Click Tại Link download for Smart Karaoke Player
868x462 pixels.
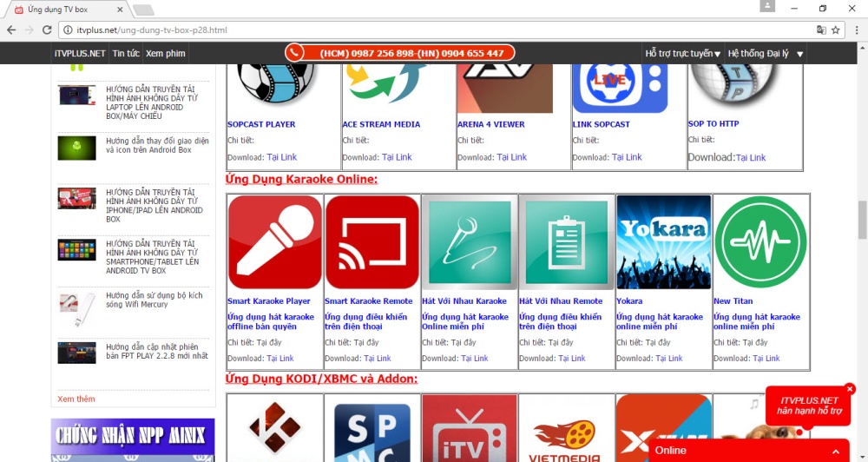point(280,359)
